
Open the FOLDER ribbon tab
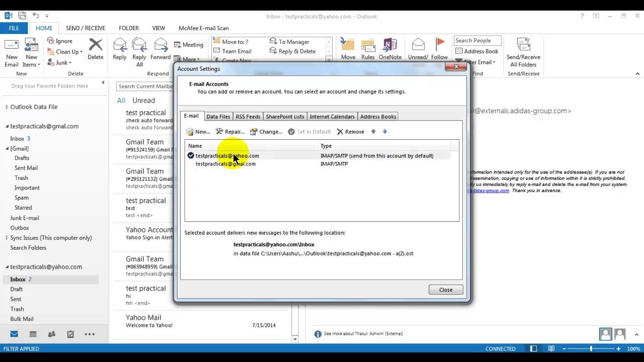(x=129, y=28)
